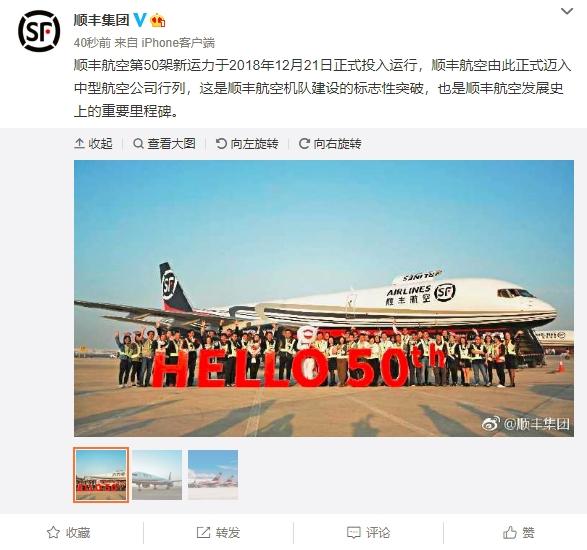Expand the post options chevron menu

[x=567, y=12]
